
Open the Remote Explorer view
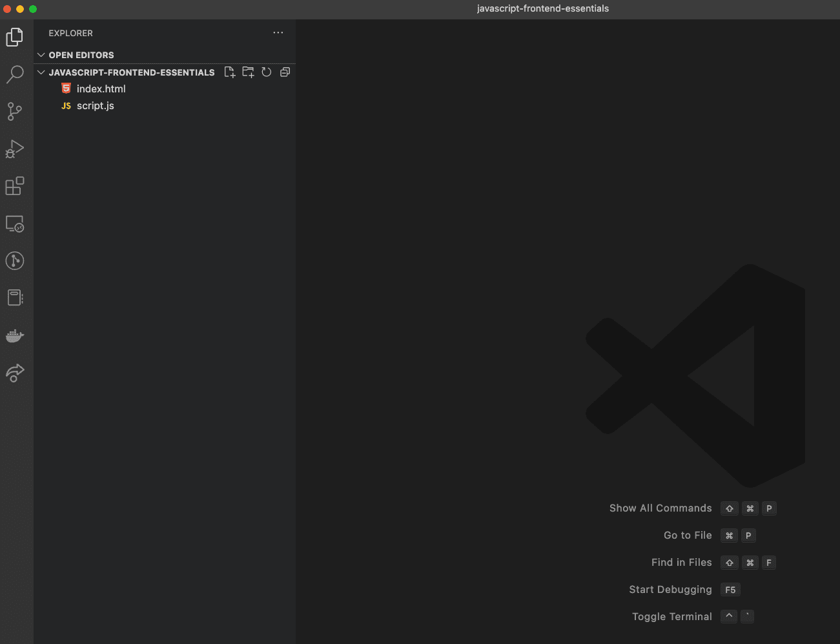point(15,223)
